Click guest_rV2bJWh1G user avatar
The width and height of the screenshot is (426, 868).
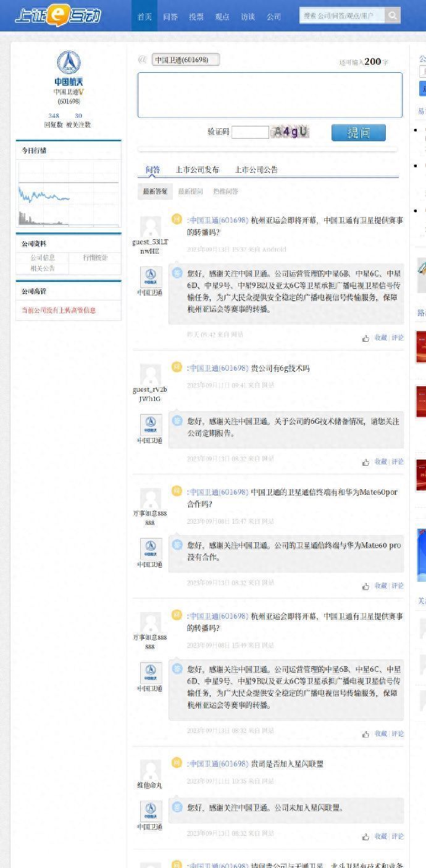coord(150,374)
